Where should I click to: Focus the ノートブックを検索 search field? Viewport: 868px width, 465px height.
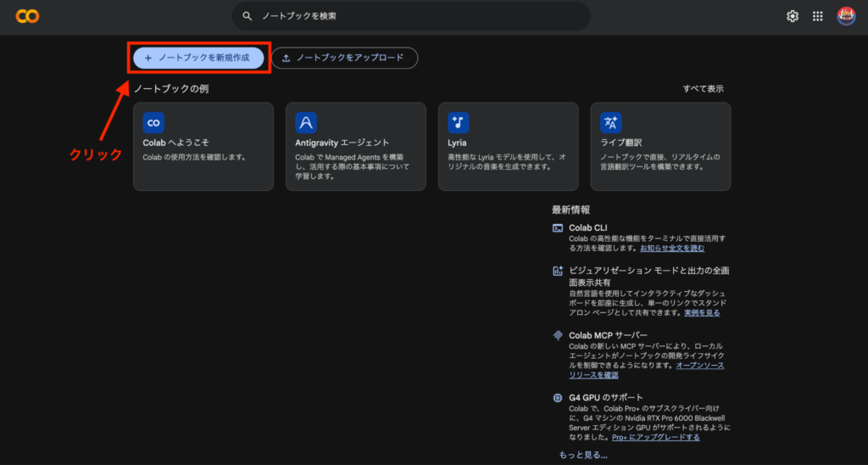coord(411,17)
